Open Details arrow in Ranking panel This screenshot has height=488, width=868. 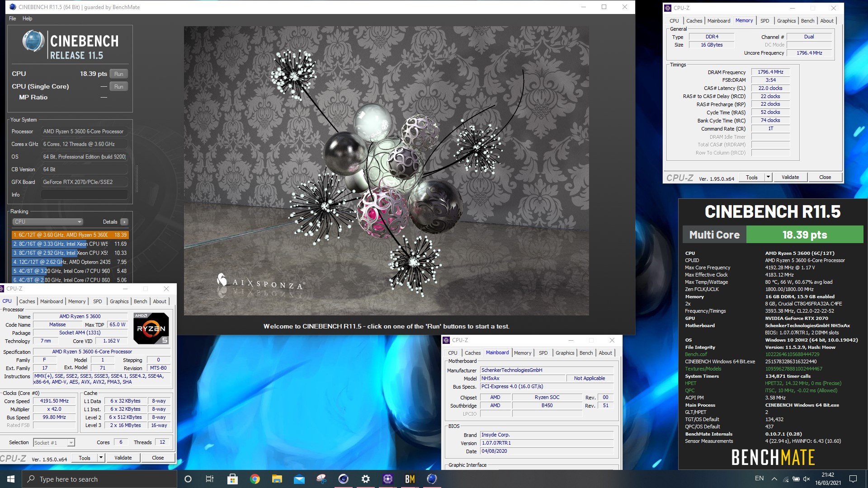124,222
